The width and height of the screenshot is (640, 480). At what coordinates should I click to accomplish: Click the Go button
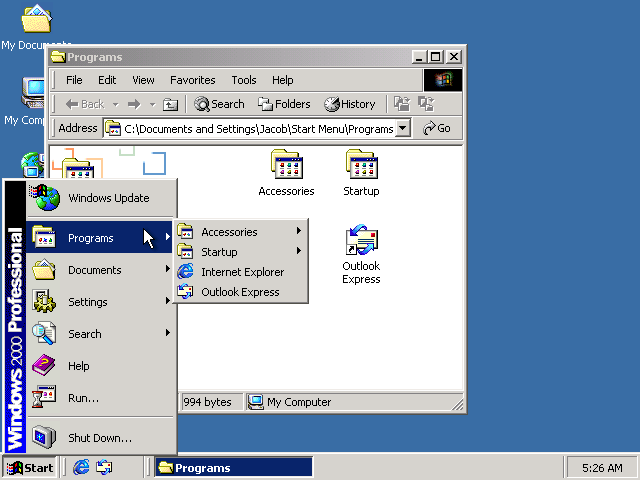click(437, 128)
